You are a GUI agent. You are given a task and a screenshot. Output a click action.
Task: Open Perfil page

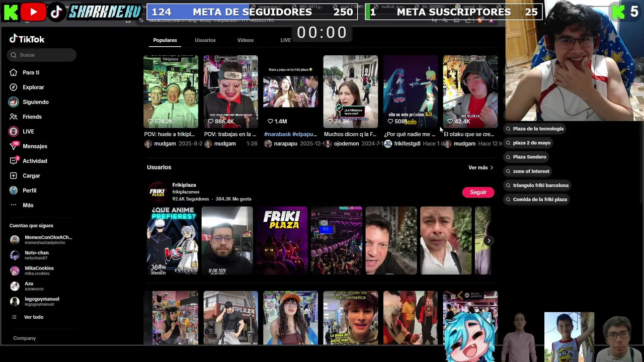(x=29, y=191)
